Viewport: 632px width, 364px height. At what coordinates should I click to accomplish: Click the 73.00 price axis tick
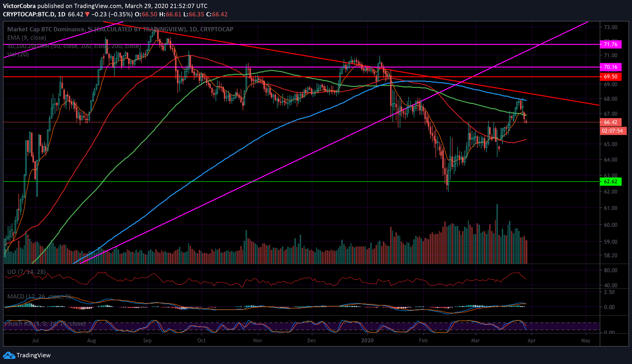pos(611,27)
